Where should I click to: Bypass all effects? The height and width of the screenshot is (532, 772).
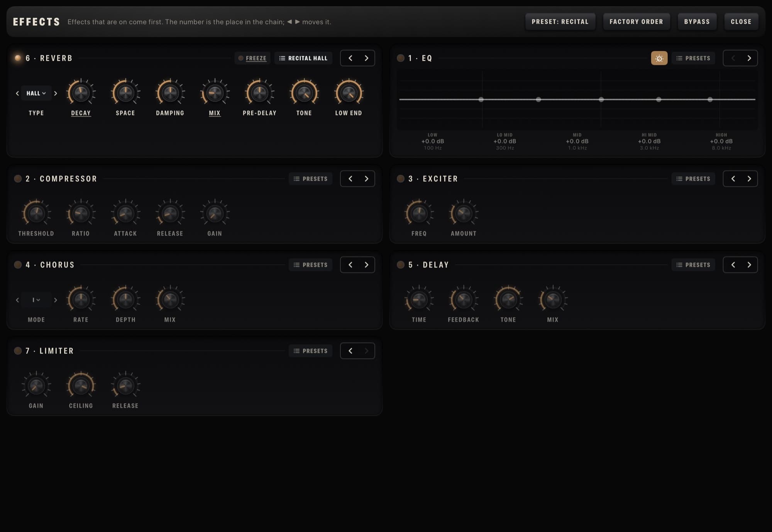pos(697,22)
